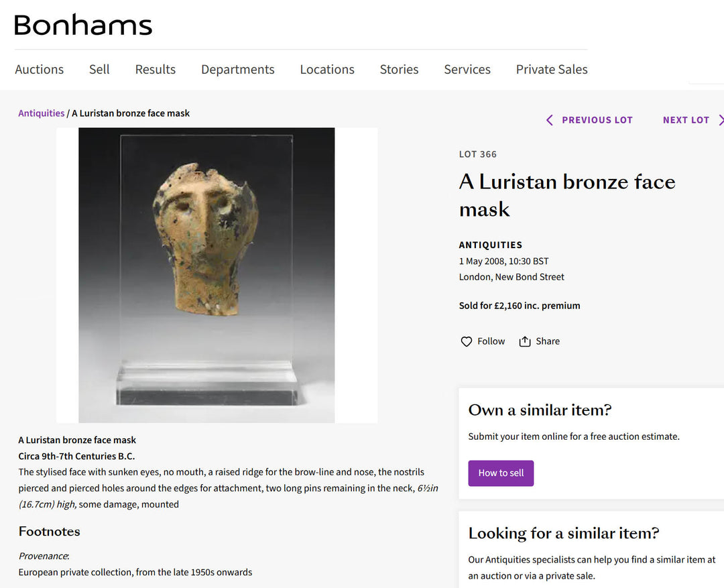Open the Sell menu
The width and height of the screenshot is (724, 588).
coord(99,69)
